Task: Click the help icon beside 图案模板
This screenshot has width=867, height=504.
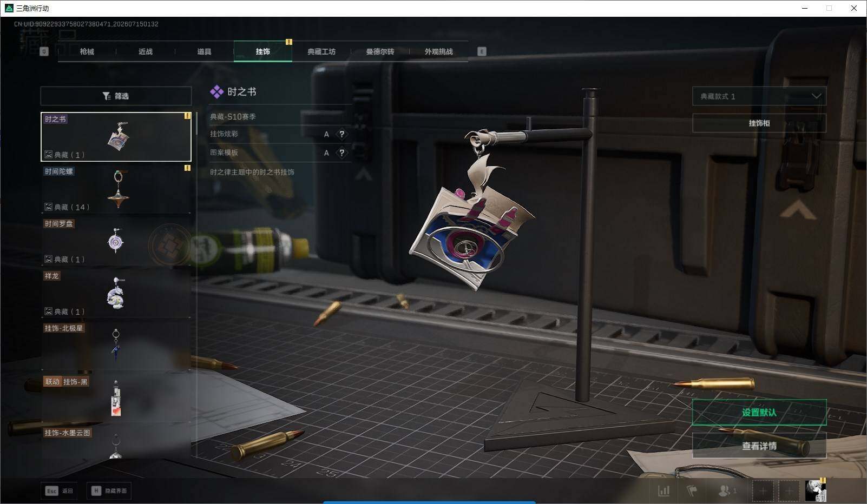Action: pyautogui.click(x=341, y=152)
